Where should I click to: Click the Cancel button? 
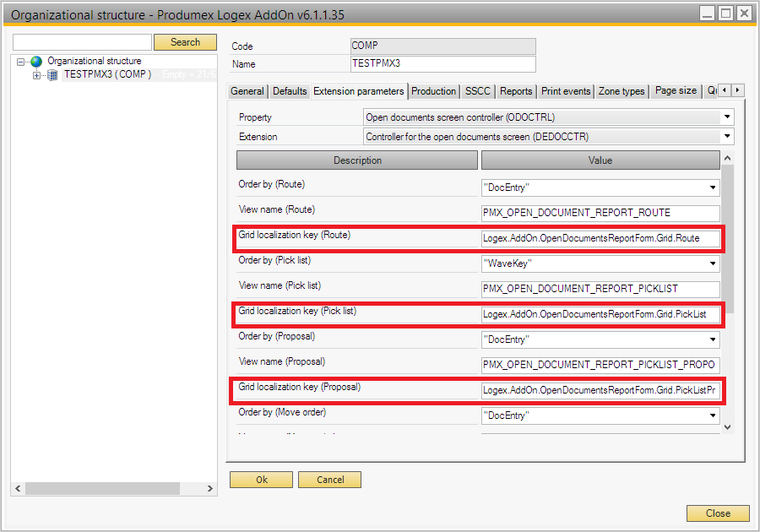click(329, 480)
